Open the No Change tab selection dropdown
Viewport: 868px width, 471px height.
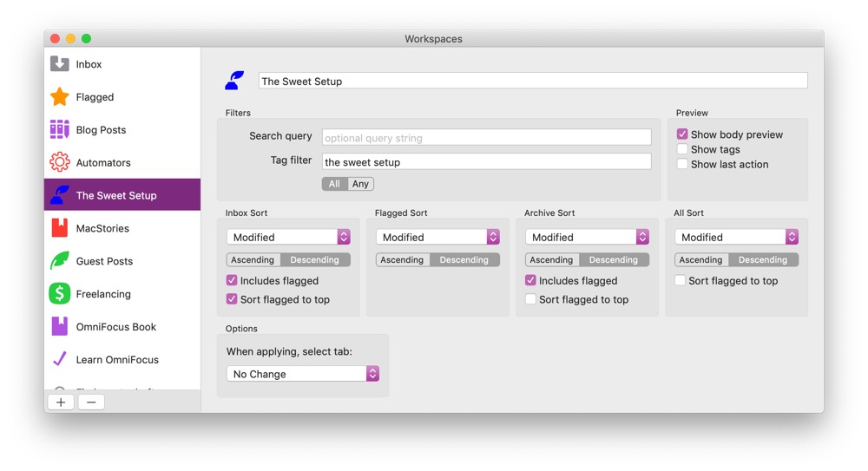pos(303,374)
